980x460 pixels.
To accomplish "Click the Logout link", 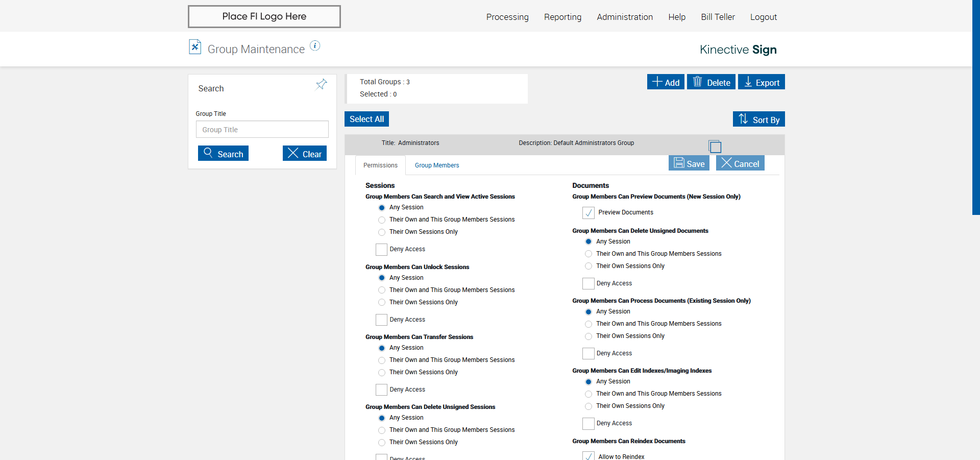I will click(764, 17).
